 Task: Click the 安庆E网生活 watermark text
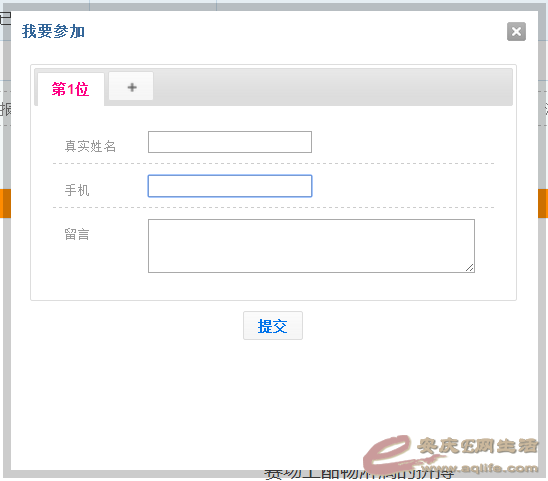point(477,446)
